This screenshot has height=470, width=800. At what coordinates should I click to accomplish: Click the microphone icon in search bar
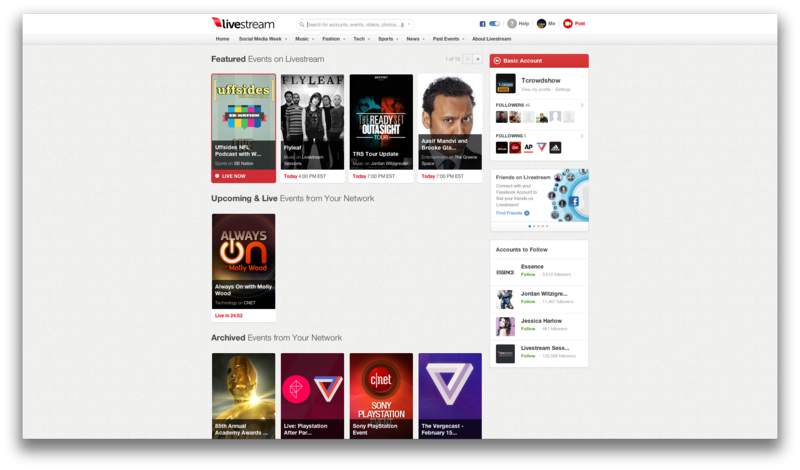tap(402, 24)
